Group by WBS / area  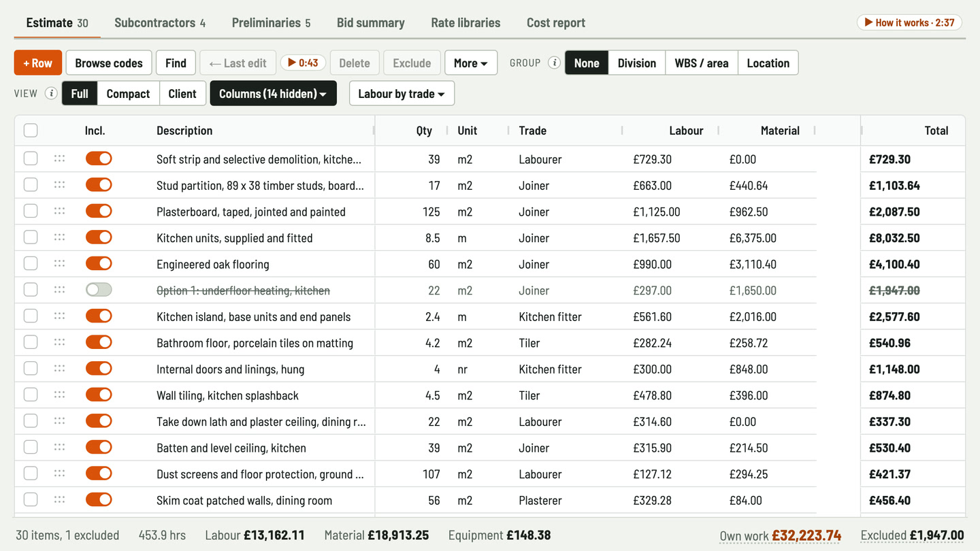click(702, 63)
